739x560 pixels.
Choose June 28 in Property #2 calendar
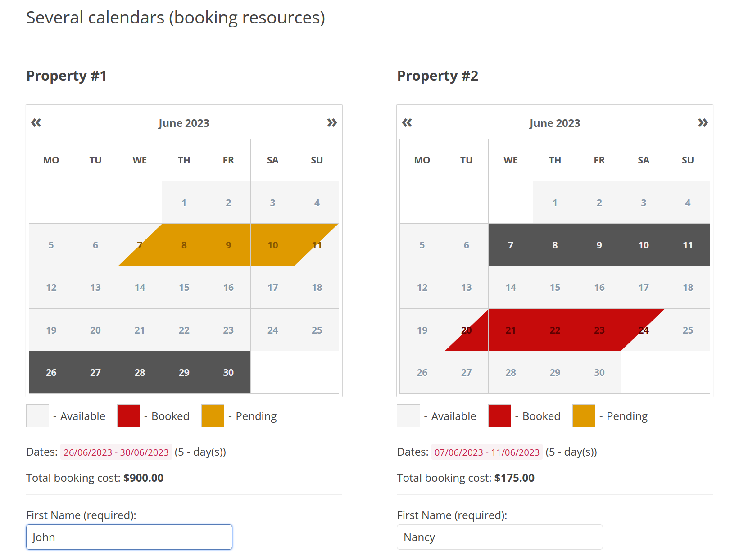(x=510, y=373)
